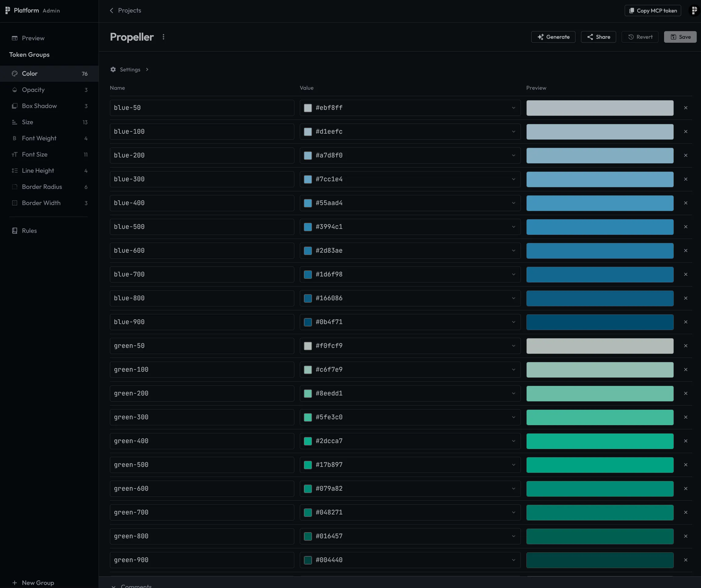
Task: Click the Platform logo icon
Action: [8, 10]
